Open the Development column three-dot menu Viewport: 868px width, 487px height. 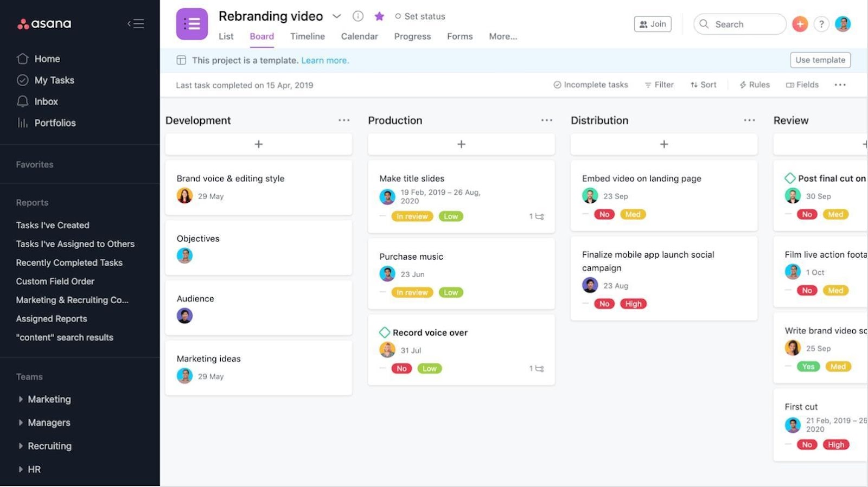tap(344, 120)
